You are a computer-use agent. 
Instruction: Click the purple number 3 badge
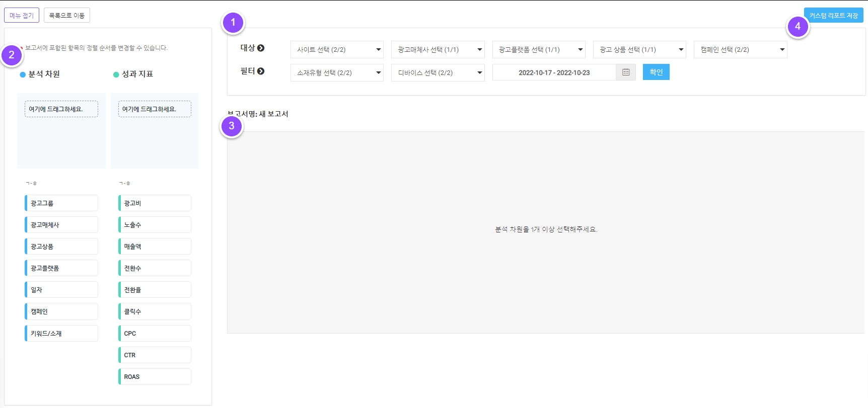pyautogui.click(x=232, y=126)
